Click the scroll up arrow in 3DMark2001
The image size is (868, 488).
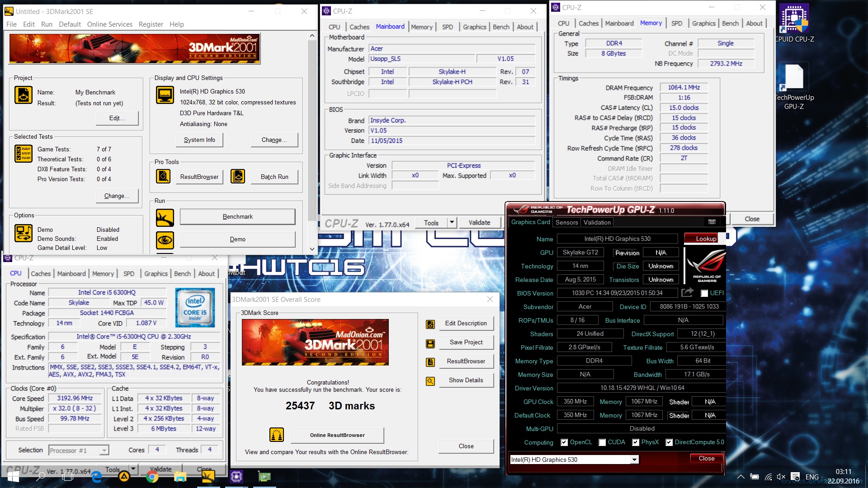coord(312,36)
